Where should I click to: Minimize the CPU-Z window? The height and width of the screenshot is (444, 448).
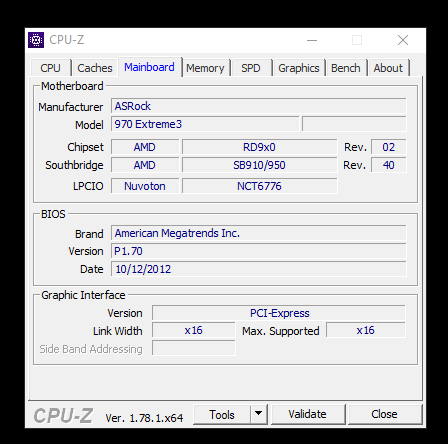(x=312, y=40)
